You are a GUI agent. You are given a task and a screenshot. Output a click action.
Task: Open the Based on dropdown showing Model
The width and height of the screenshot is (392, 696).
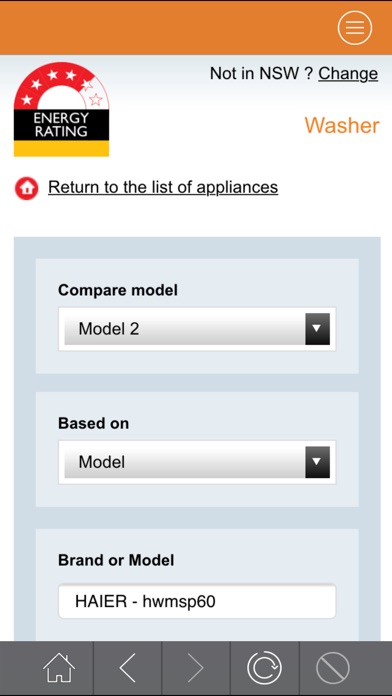pyautogui.click(x=197, y=462)
